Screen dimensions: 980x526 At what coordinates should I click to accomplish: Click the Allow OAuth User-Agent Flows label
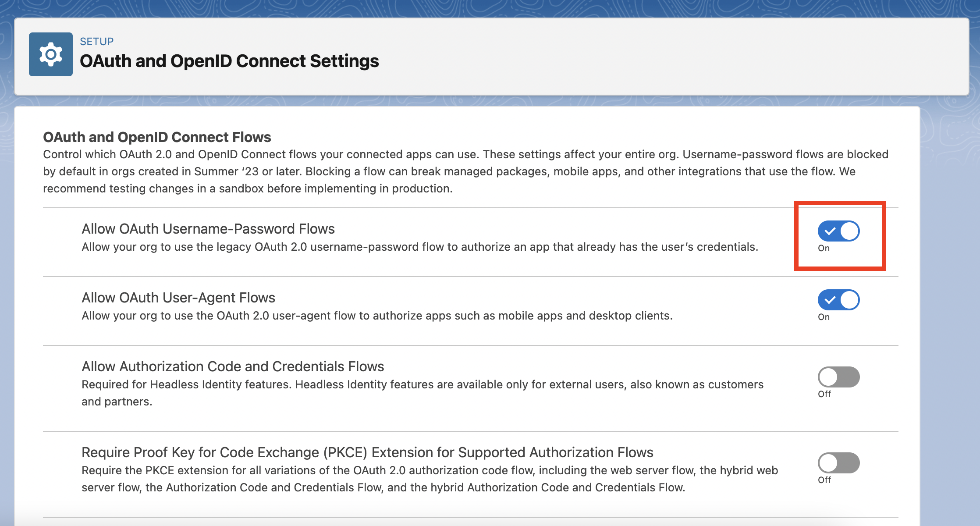click(x=178, y=298)
